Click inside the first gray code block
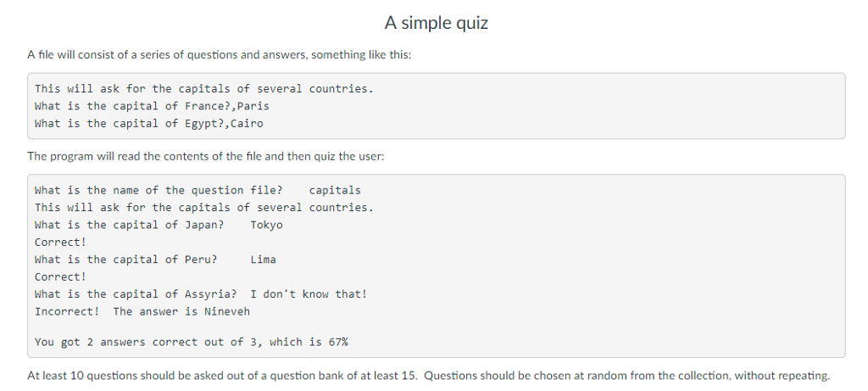The width and height of the screenshot is (868, 391). coord(437,106)
